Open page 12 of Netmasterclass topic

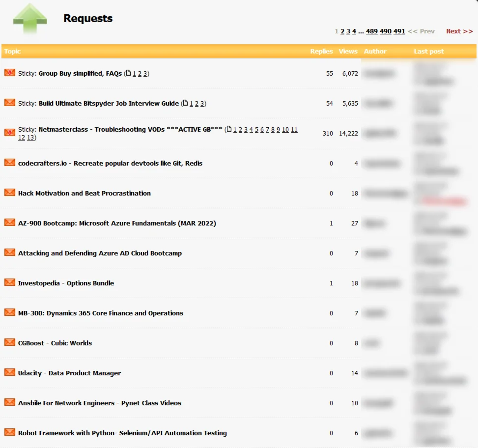click(21, 138)
